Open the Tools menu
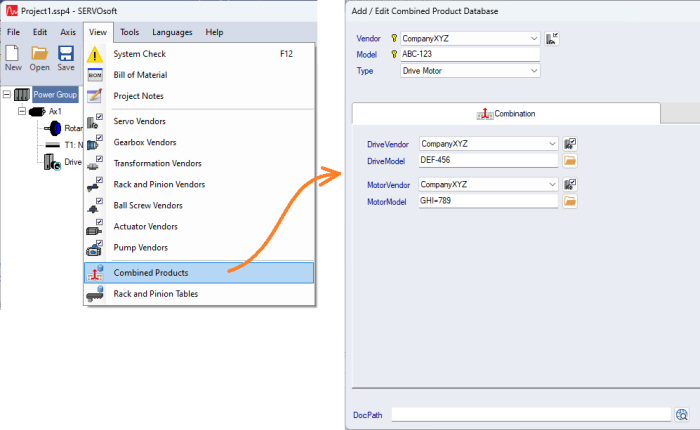The height and width of the screenshot is (430, 700). [x=130, y=32]
